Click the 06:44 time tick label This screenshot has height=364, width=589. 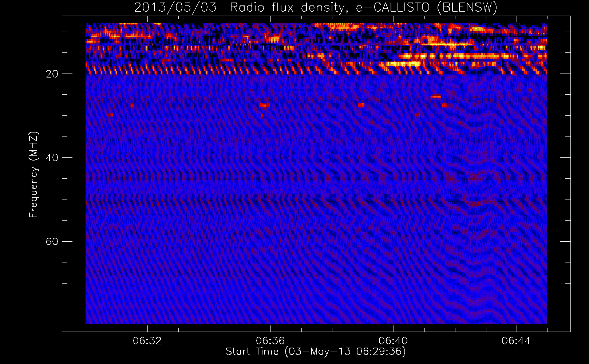[x=516, y=341]
